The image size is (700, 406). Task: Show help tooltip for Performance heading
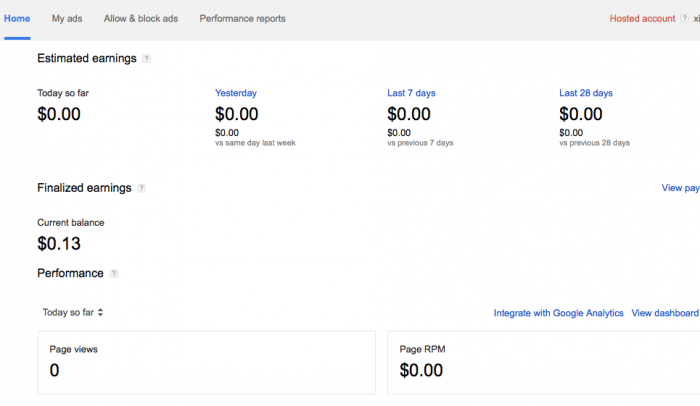coord(114,274)
